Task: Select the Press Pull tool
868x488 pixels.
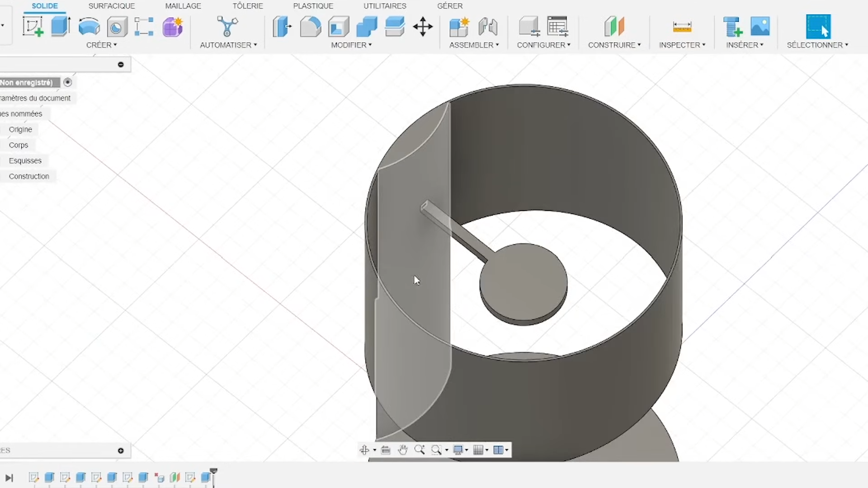Action: (x=283, y=27)
